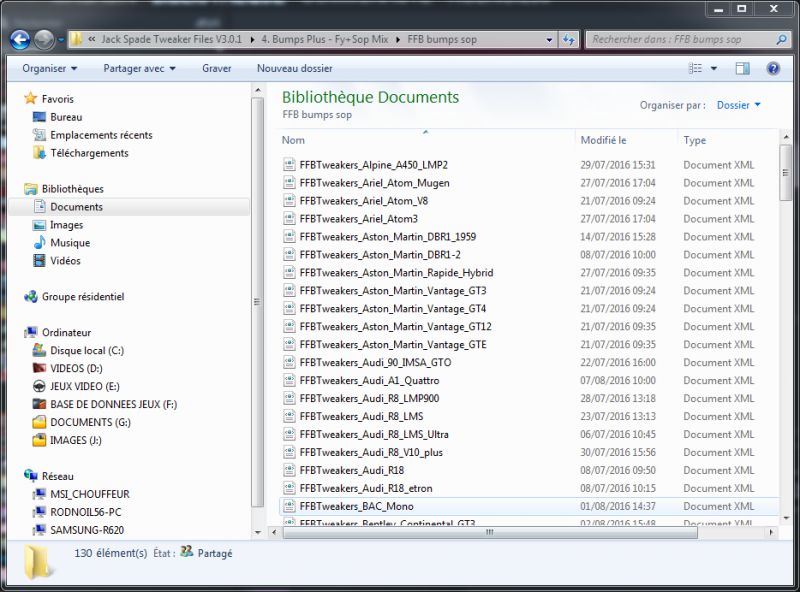Click icon of FFBTweakers_Audi_90_IMSA_GTO
The width and height of the screenshot is (800, 592).
289,362
